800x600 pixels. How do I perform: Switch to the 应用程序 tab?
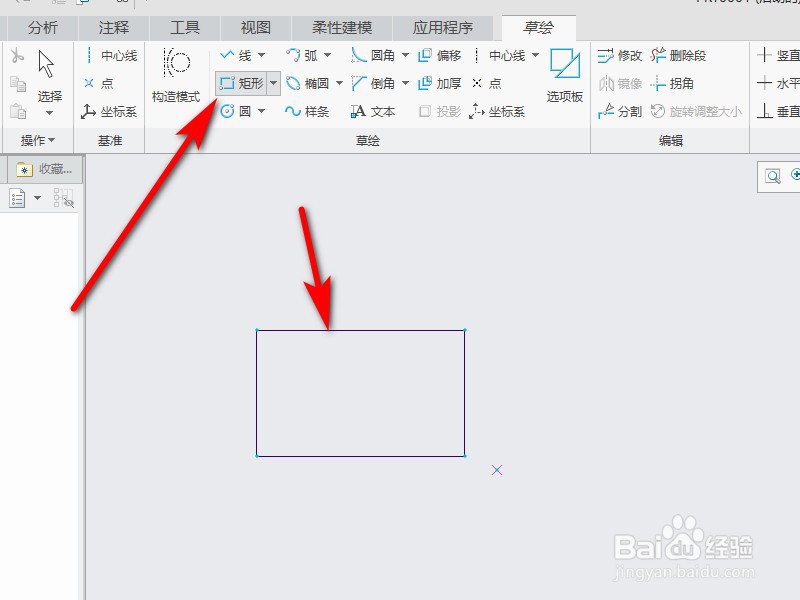[443, 28]
